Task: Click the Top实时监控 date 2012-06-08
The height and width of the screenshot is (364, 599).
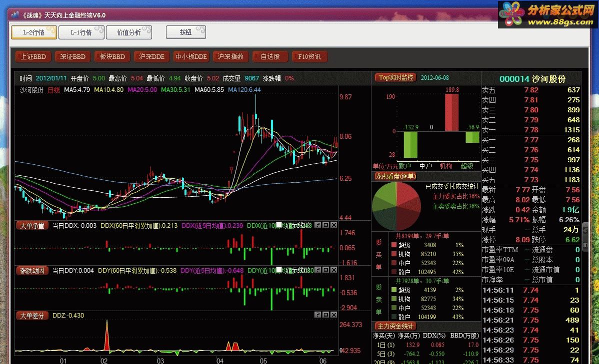Action: point(434,78)
